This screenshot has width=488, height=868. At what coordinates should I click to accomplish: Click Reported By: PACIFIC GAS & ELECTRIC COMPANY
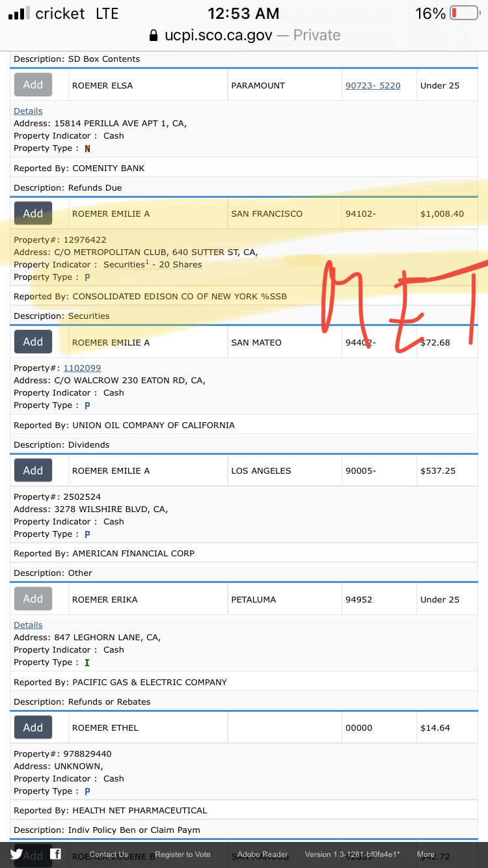120,683
